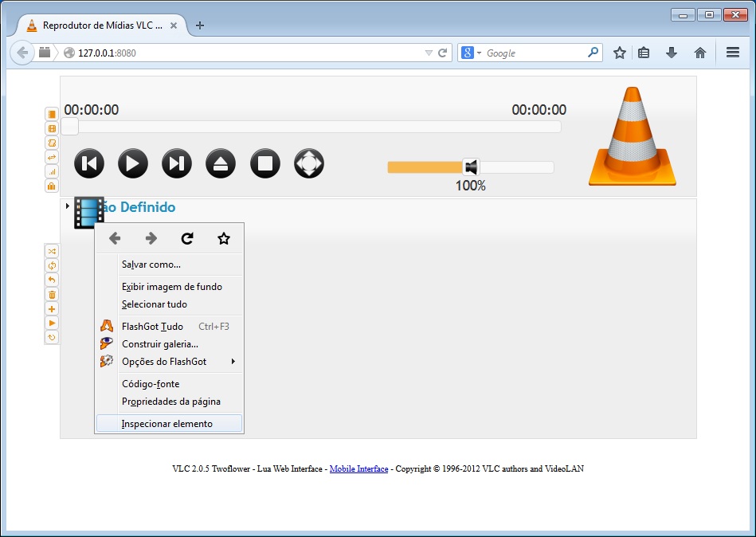Click the trash can playlist icon
The width and height of the screenshot is (756, 537).
click(52, 295)
